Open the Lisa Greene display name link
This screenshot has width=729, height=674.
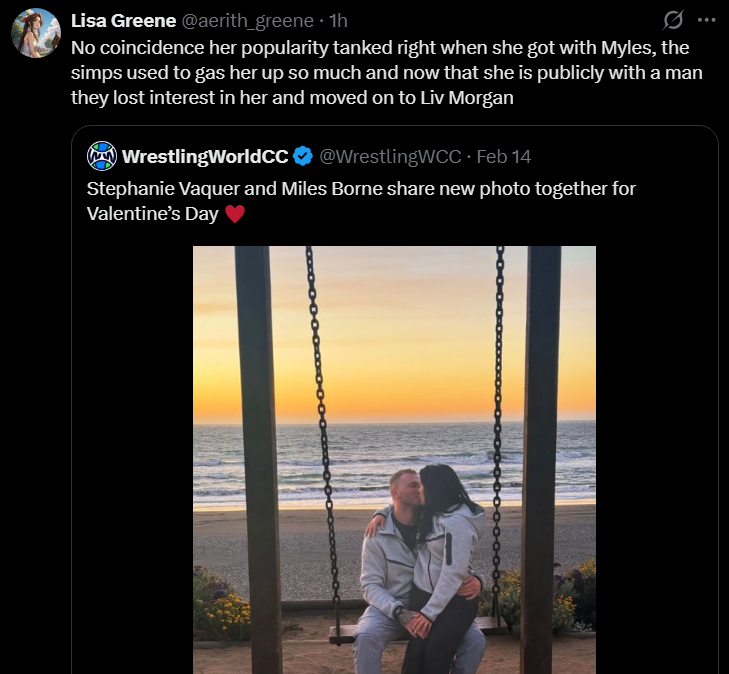(x=123, y=21)
